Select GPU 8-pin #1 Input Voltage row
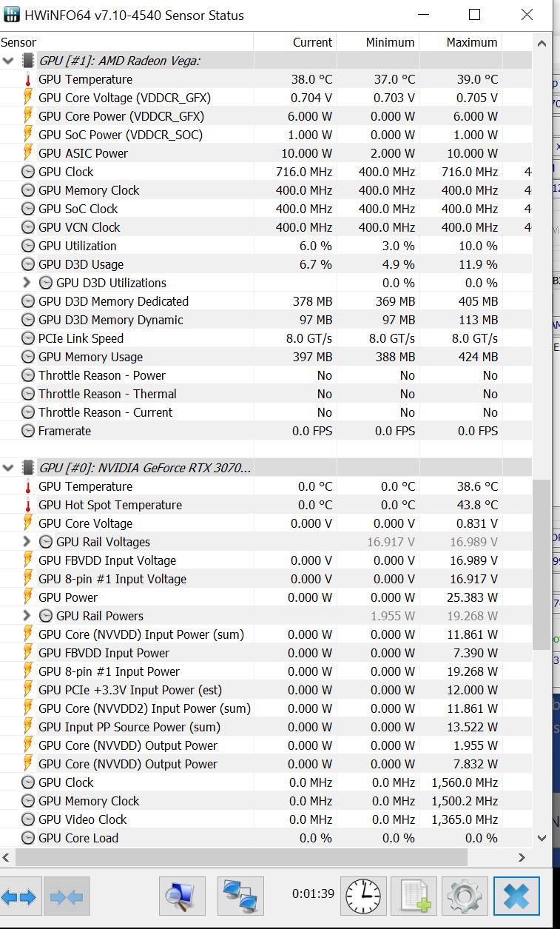 pos(266,579)
